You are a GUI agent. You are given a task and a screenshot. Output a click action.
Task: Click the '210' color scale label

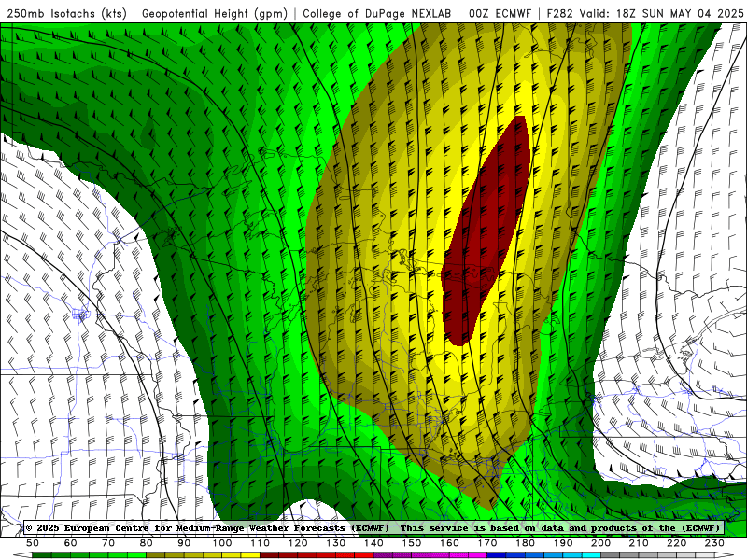639,543
